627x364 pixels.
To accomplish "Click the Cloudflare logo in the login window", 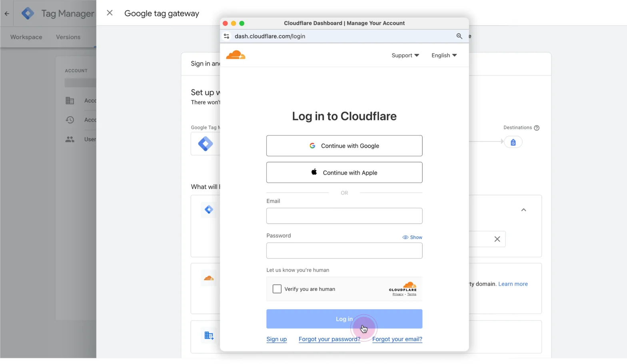I will 236,55.
